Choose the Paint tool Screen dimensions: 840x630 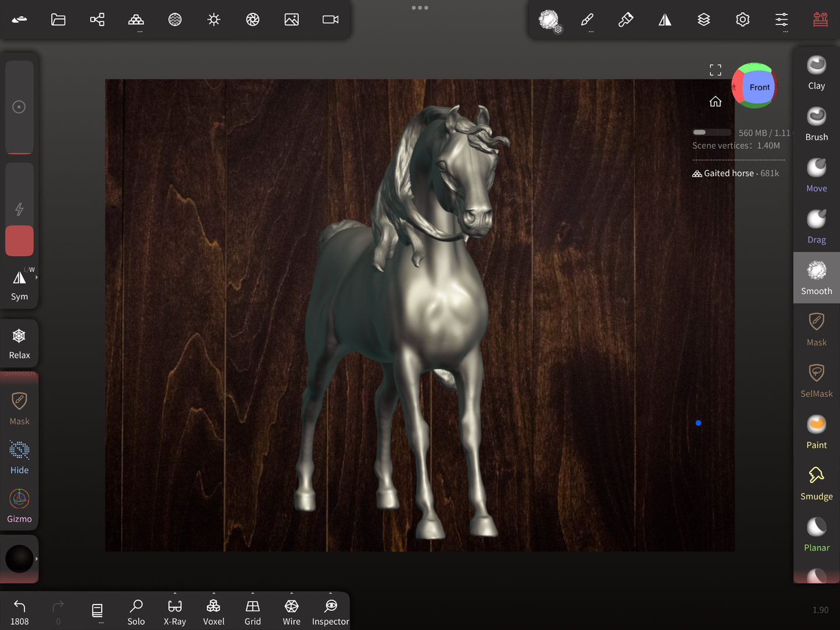816,432
